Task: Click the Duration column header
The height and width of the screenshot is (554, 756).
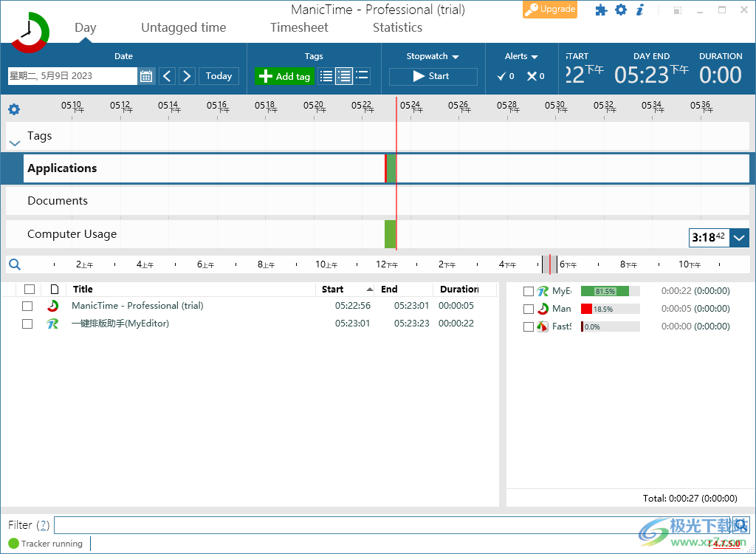Action: 459,289
